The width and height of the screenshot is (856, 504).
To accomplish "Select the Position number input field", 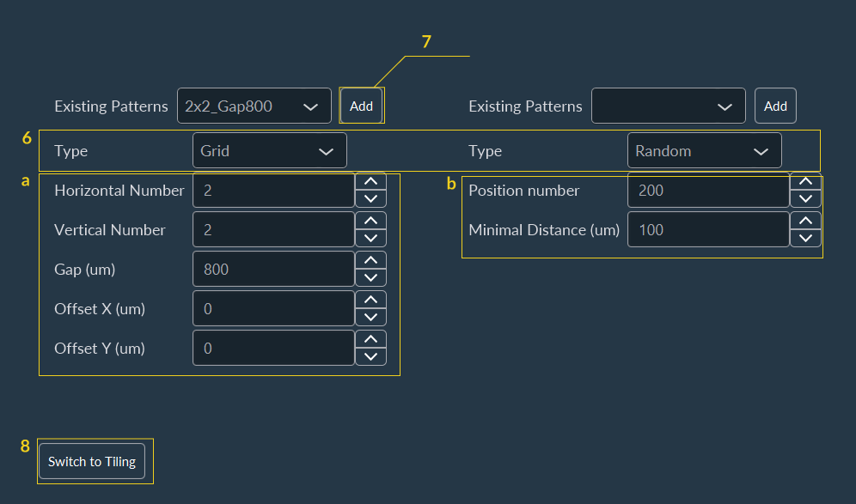I will click(708, 190).
